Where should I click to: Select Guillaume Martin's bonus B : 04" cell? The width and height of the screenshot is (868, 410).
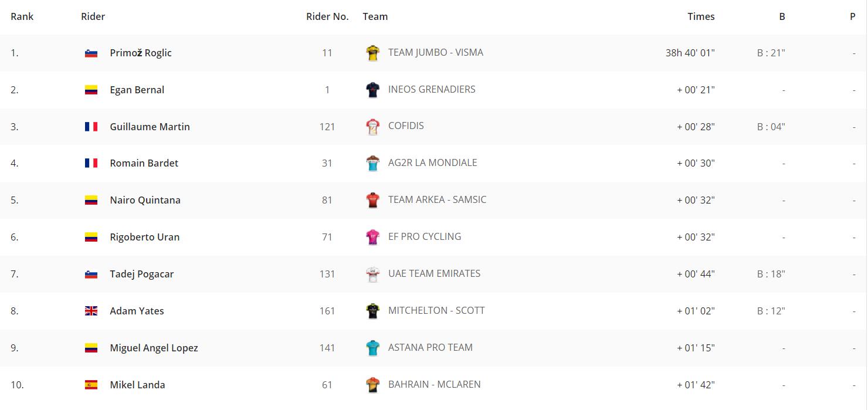click(x=771, y=127)
